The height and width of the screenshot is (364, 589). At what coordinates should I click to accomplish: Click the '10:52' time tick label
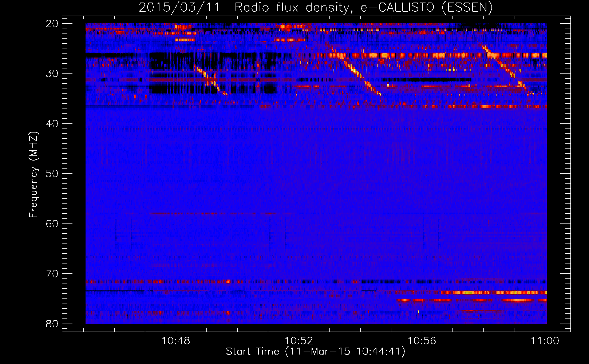click(x=299, y=341)
